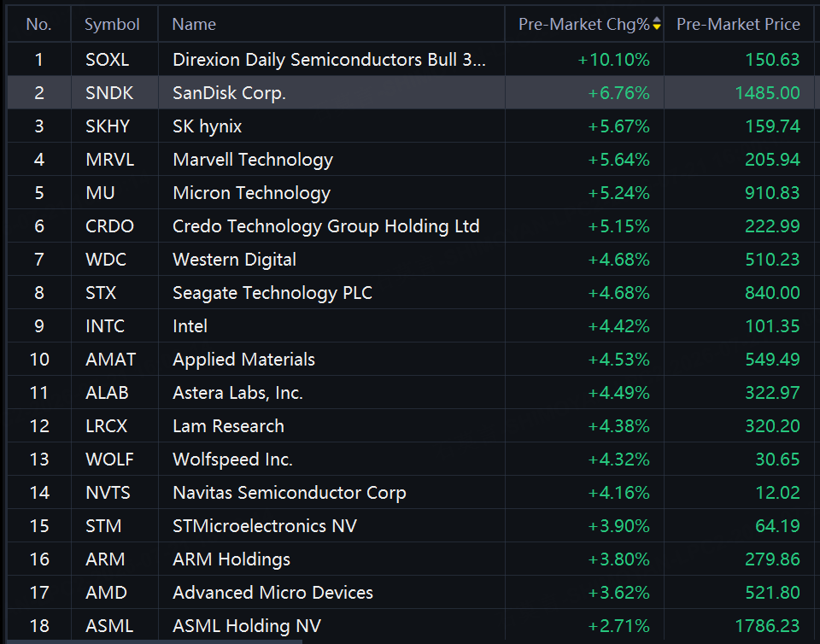The height and width of the screenshot is (644, 820).
Task: Click CRDO ticker symbol
Action: point(109,225)
